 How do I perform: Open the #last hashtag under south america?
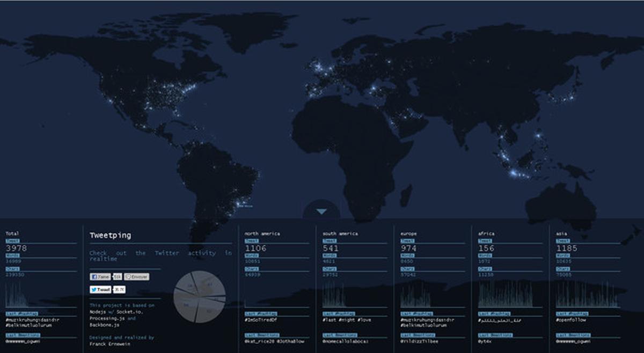click(331, 320)
